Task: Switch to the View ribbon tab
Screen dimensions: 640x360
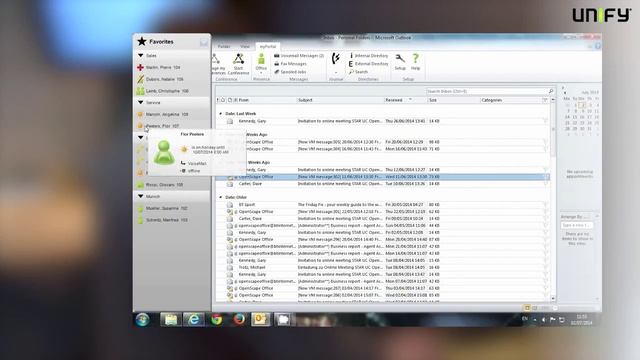Action: coord(244,47)
